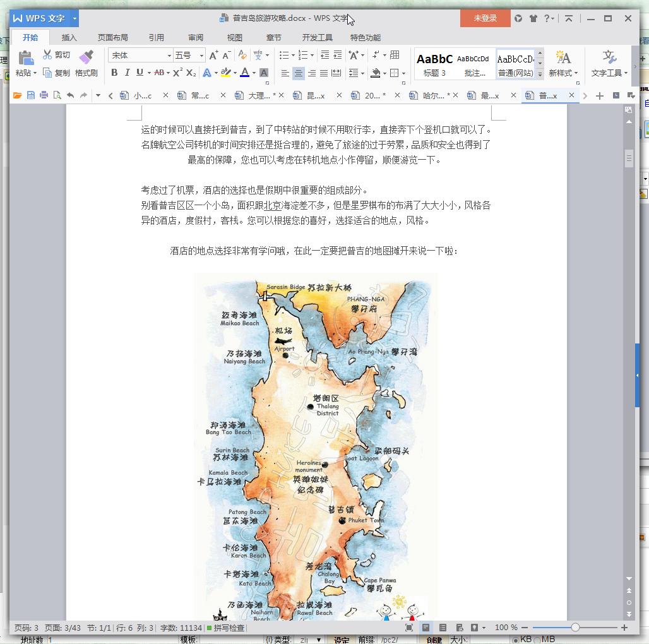The width and height of the screenshot is (649, 644).
Task: Open the 引用 tab
Action: [x=157, y=38]
